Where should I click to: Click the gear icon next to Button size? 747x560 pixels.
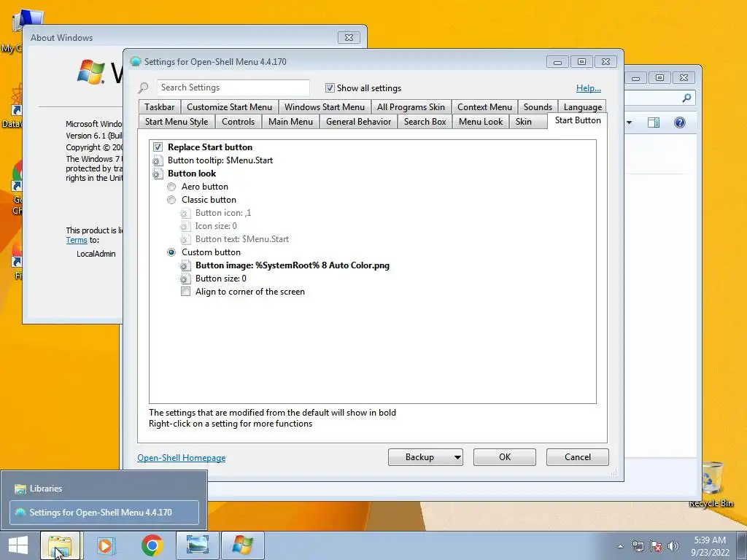pos(185,279)
